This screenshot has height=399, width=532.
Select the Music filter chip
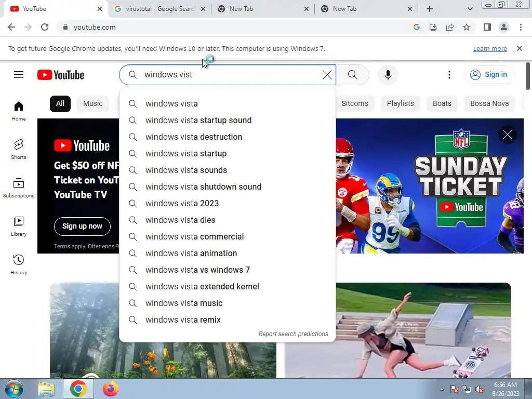92,103
